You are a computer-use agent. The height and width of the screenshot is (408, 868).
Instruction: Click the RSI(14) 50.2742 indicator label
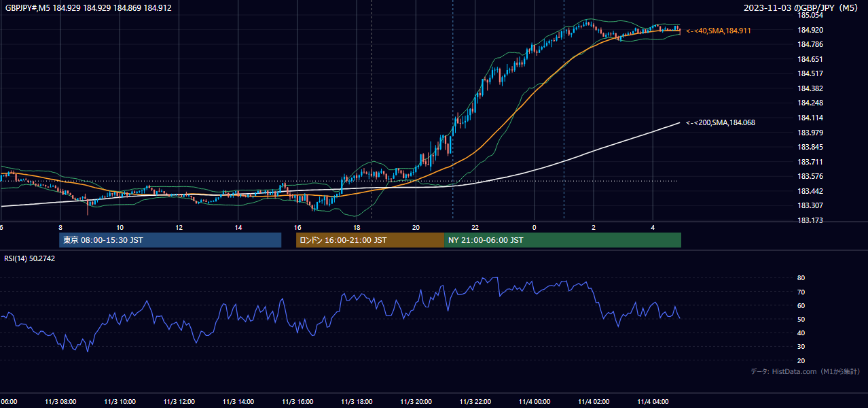coord(29,258)
